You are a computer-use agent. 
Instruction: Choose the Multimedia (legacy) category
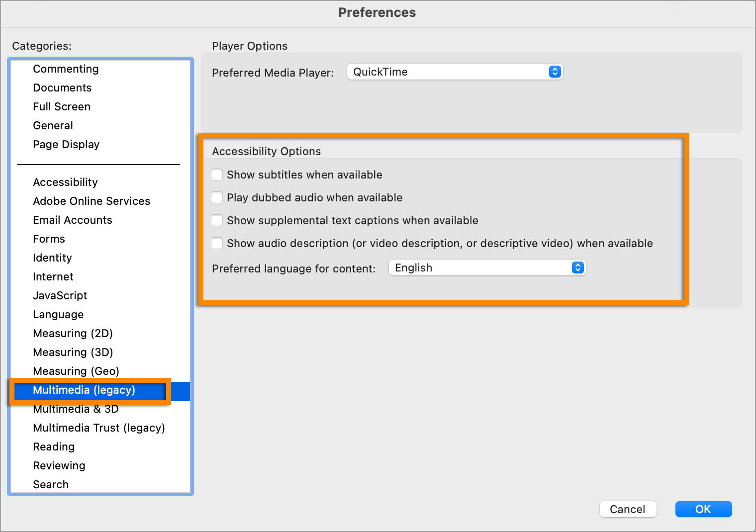(x=84, y=390)
